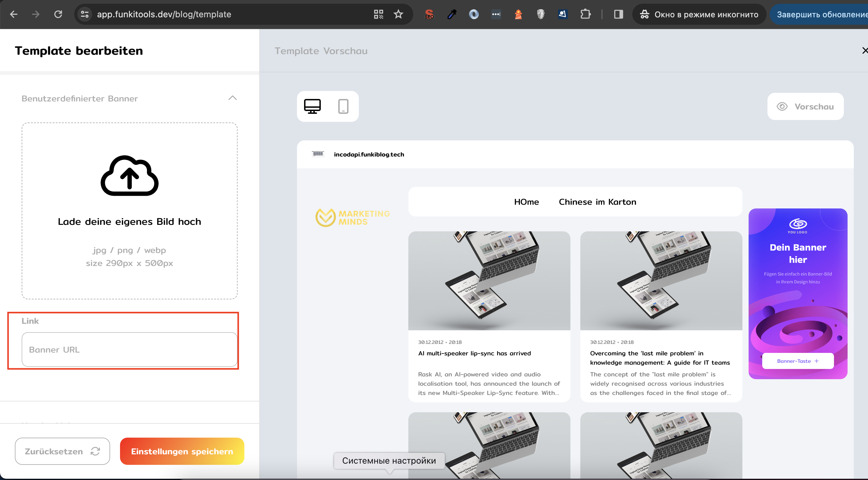This screenshot has height=480, width=868.
Task: Open the Vorschau preview button
Action: coord(805,106)
